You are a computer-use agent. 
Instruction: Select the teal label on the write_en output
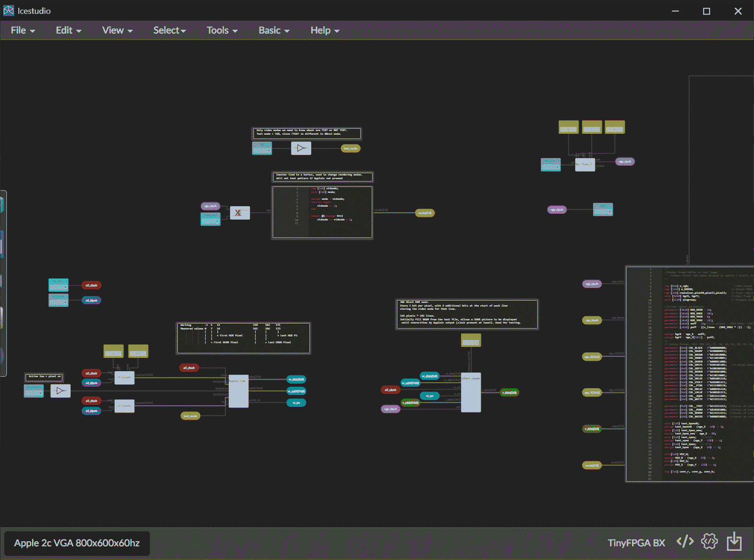(296, 403)
